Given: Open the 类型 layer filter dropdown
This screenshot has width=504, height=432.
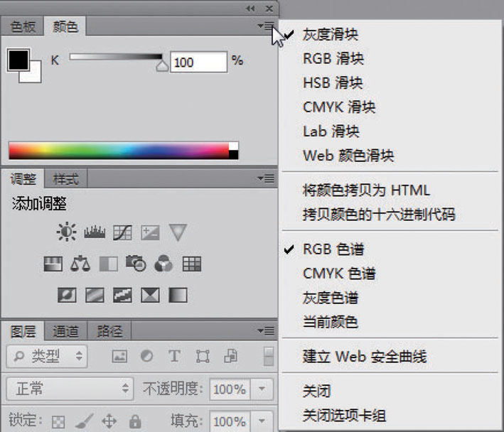Looking at the screenshot, I should coord(47,356).
